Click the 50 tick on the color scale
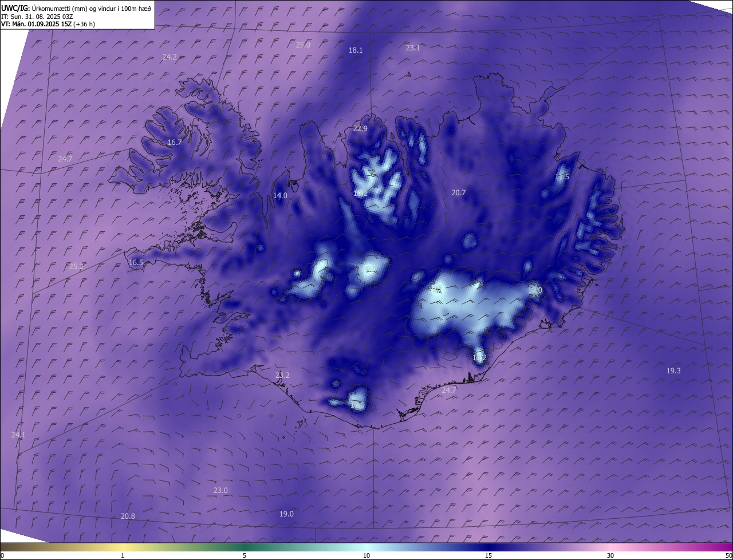 click(728, 555)
